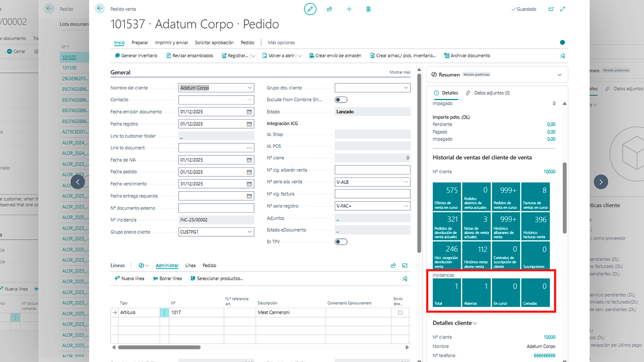Click the share icon in header
This screenshot has height=362, width=644.
(330, 9)
